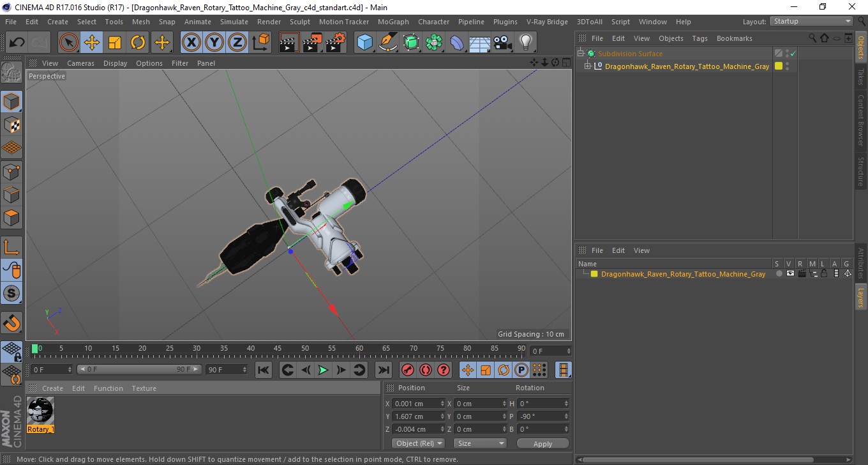Click Make Editable icon in left palette
Image resolution: width=868 pixels, height=465 pixels.
point(11,73)
